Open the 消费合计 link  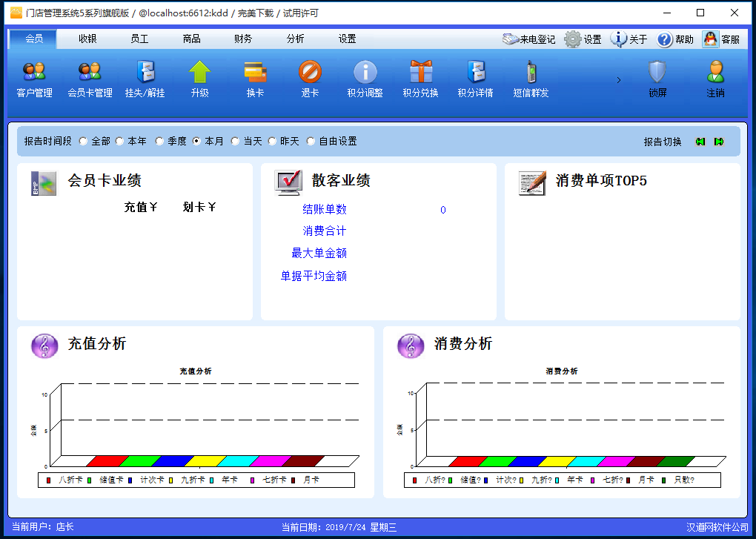pyautogui.click(x=325, y=231)
